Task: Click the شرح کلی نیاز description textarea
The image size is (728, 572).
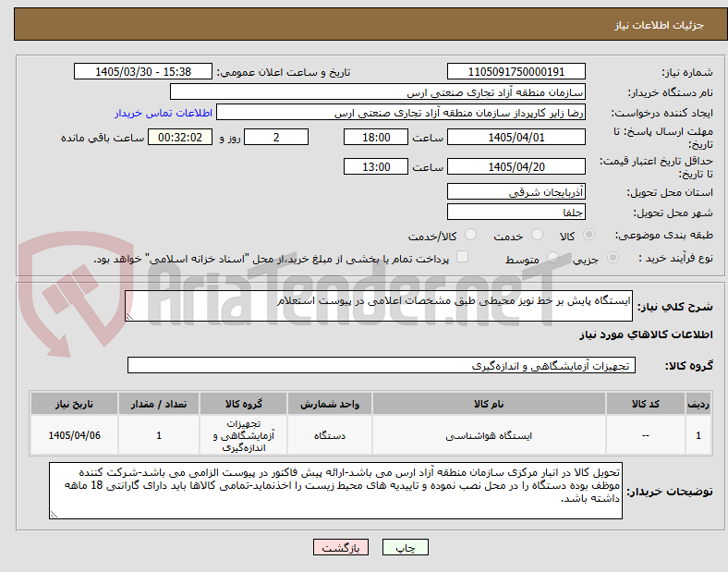Action: [x=379, y=306]
